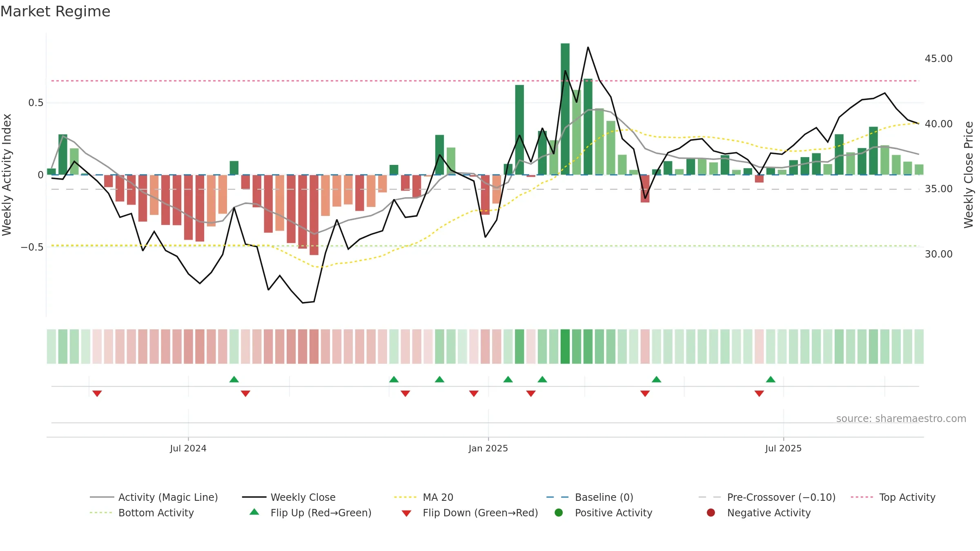Toggle the Weekly Close legend entry
This screenshot has height=551, width=980.
(289, 497)
